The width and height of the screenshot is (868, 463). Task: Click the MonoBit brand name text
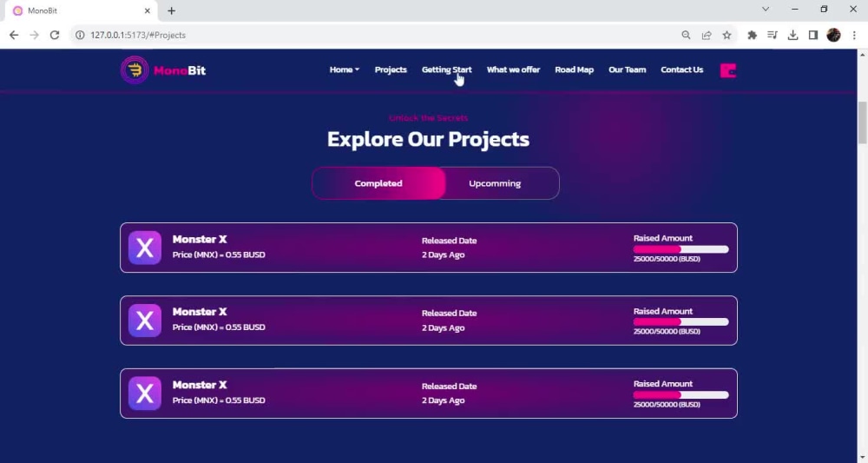(180, 70)
